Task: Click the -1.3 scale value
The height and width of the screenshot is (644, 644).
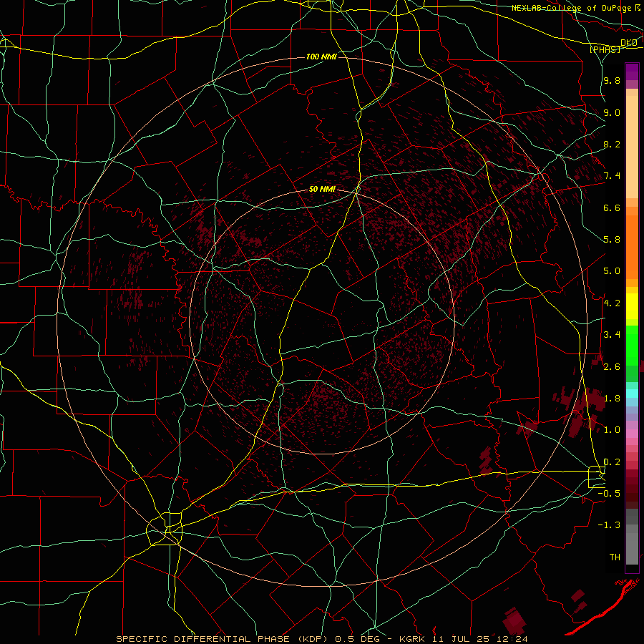Action: point(609,525)
